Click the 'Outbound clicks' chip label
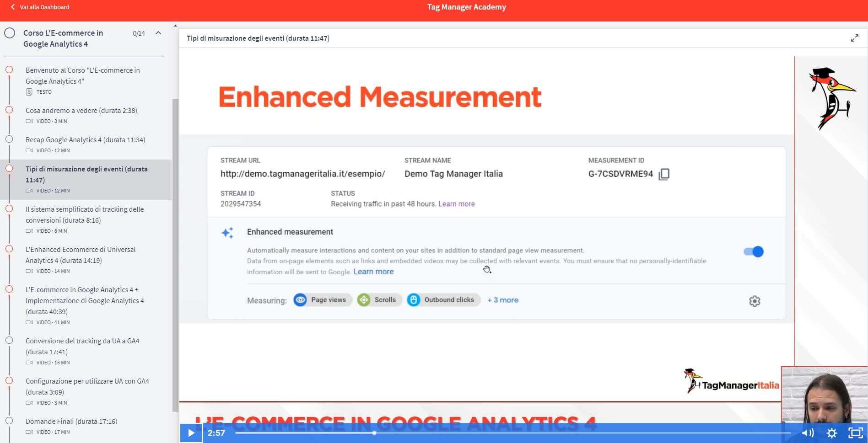868x443 pixels. (x=449, y=300)
